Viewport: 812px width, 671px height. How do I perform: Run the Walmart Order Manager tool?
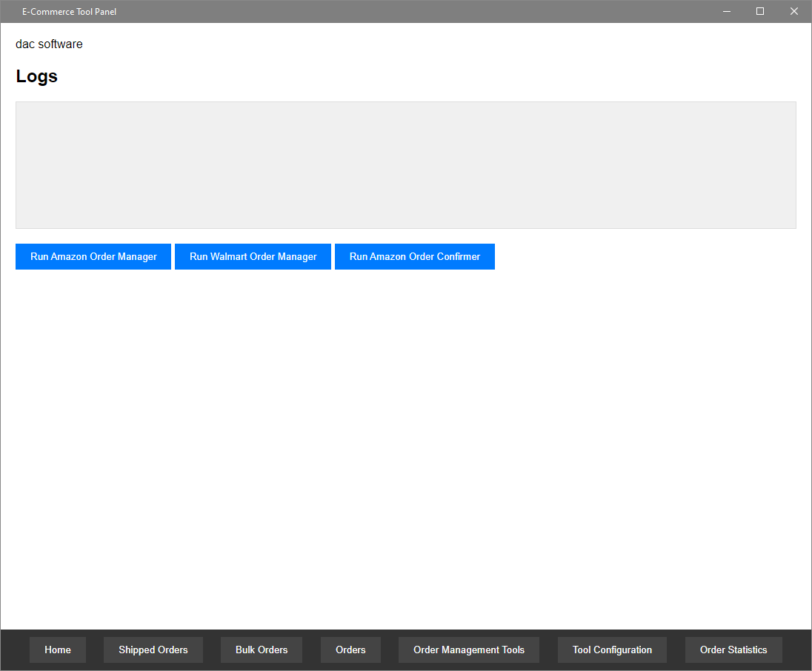click(253, 256)
